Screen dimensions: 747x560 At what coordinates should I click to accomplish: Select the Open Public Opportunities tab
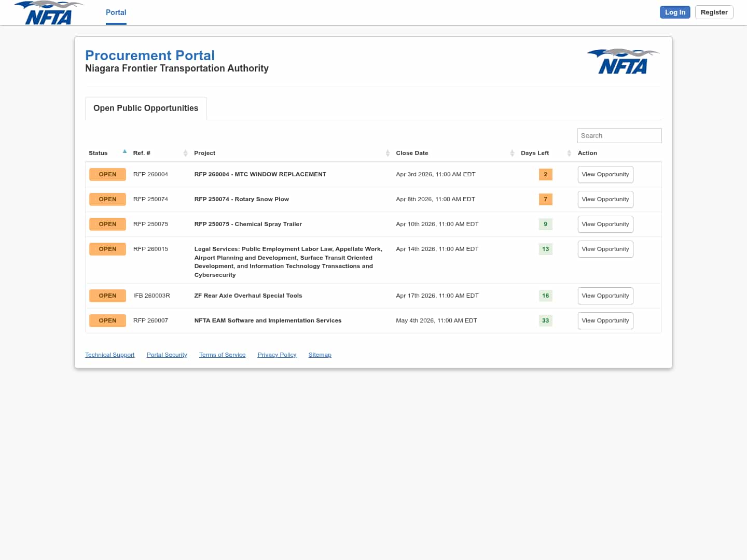(146, 108)
